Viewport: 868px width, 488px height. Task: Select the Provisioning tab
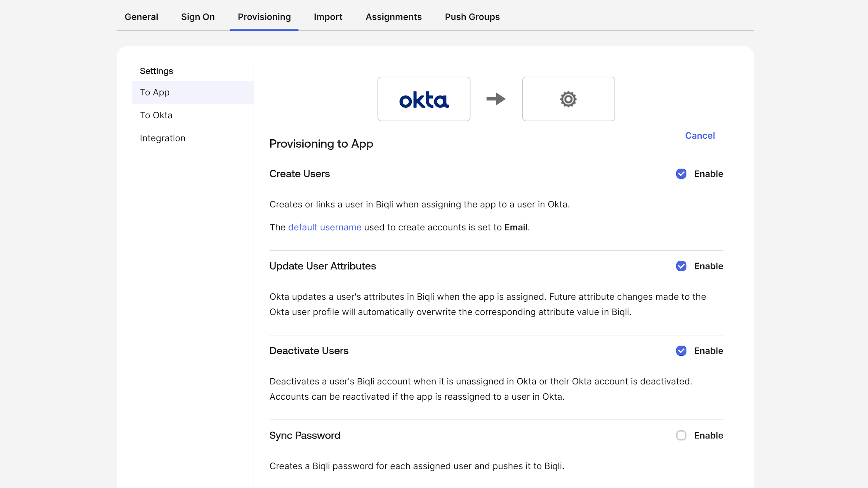coord(264,17)
